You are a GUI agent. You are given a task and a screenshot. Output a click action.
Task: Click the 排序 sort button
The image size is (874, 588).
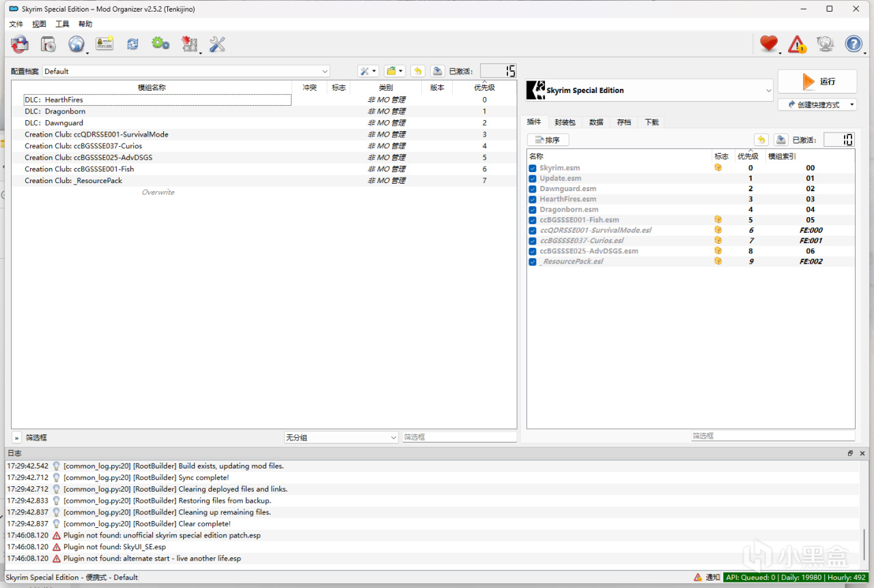click(548, 140)
